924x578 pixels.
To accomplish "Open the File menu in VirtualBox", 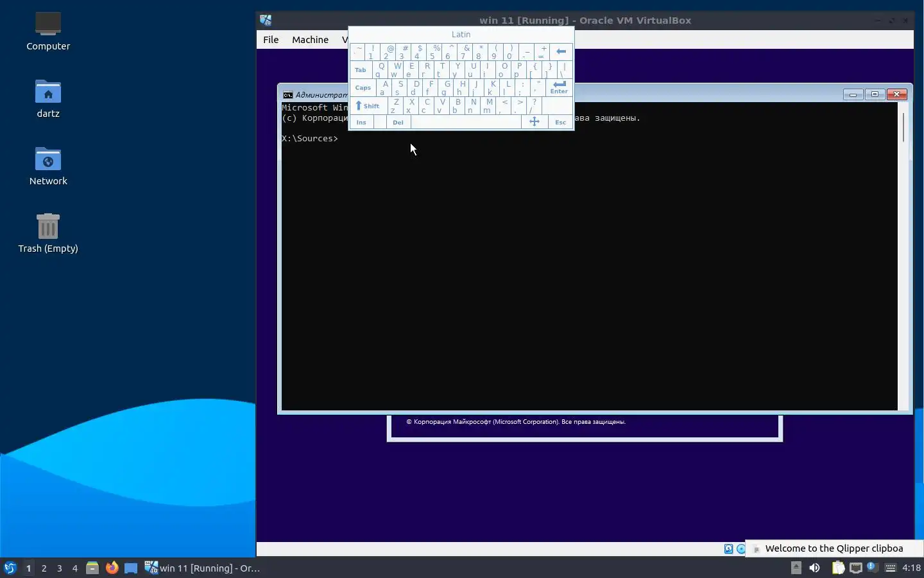I will pos(271,39).
